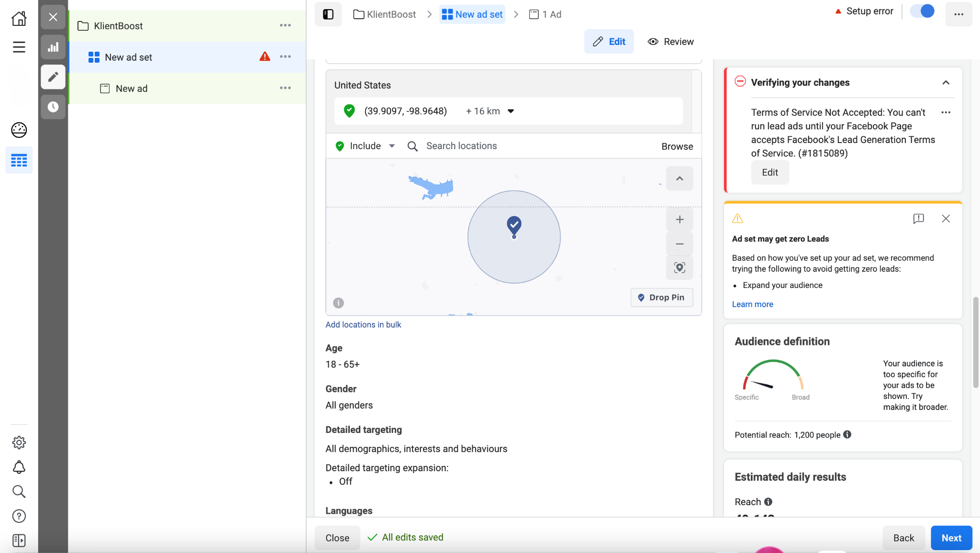Toggle the ad set on/off switch

(922, 11)
